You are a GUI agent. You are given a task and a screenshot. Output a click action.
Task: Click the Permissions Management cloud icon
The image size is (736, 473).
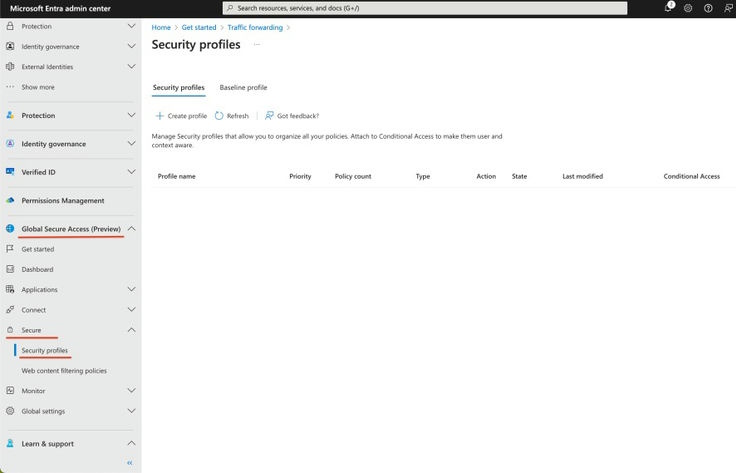click(10, 200)
